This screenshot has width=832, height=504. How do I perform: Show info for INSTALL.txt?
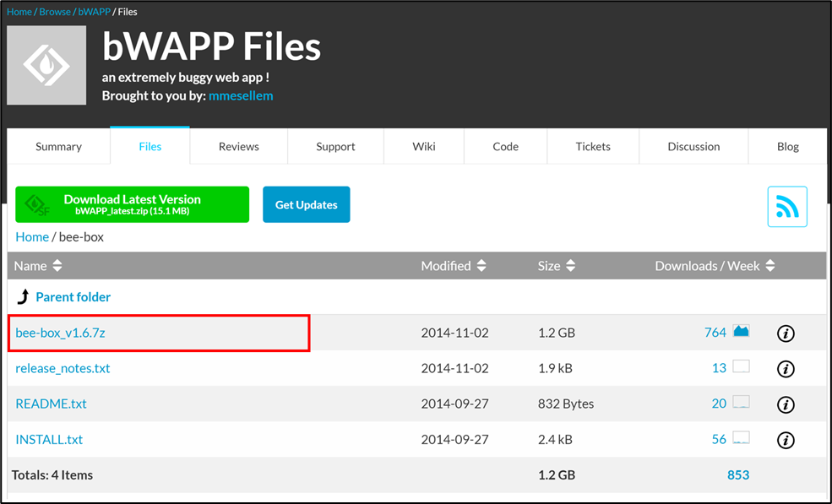click(786, 440)
